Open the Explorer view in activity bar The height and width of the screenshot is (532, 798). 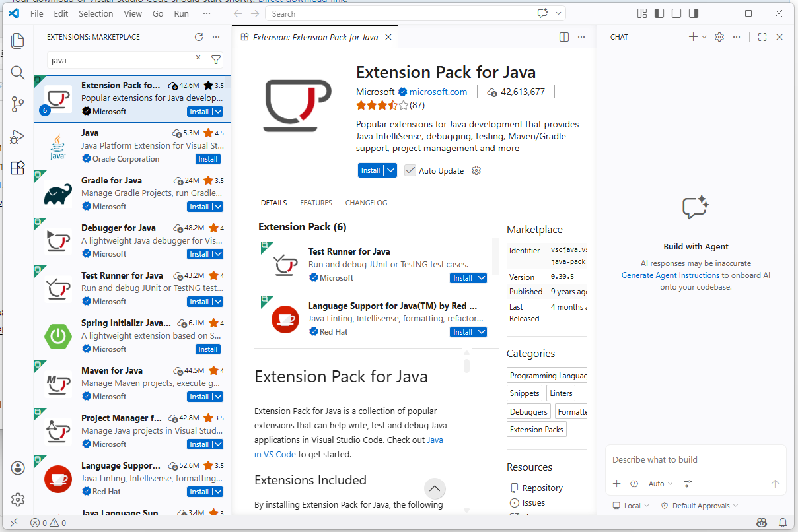[18, 41]
